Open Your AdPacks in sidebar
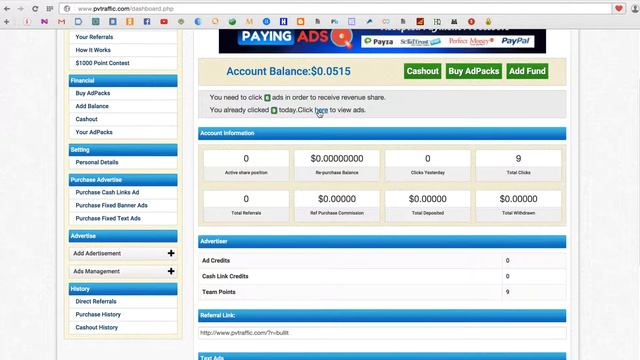The height and width of the screenshot is (360, 640). pyautogui.click(x=94, y=132)
